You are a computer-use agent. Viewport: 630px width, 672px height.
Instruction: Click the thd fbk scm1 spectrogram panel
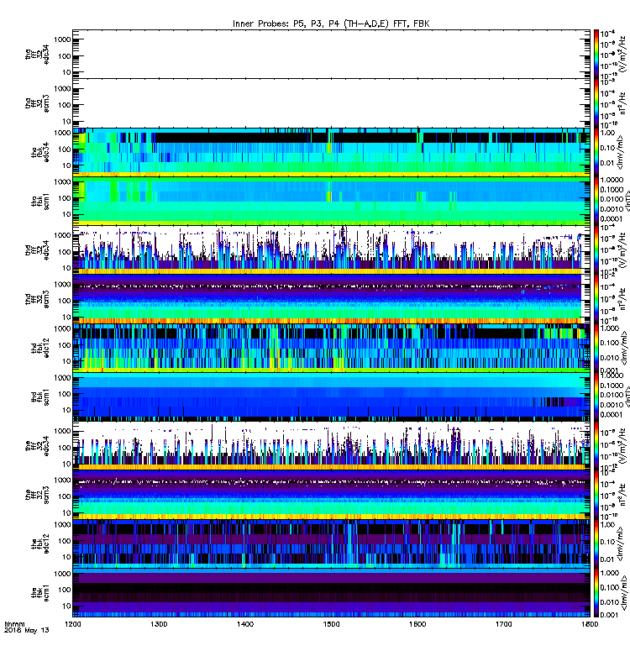click(331, 396)
